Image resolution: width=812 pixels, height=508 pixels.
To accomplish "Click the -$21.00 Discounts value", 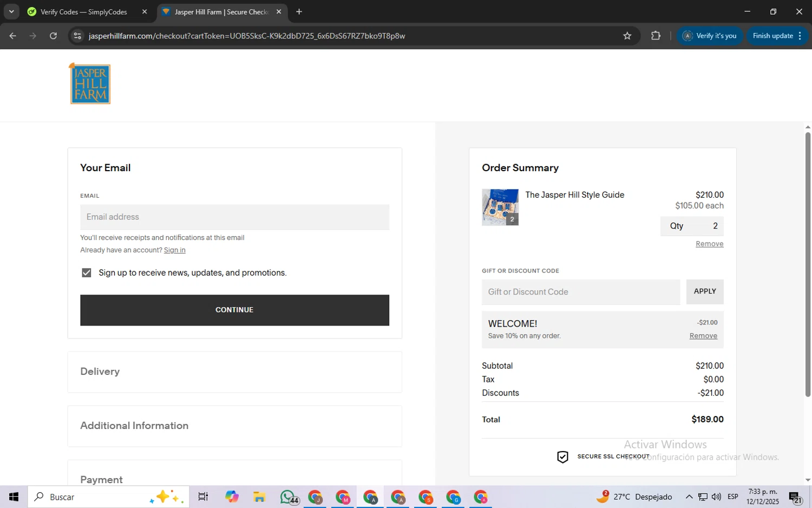I will point(711,393).
